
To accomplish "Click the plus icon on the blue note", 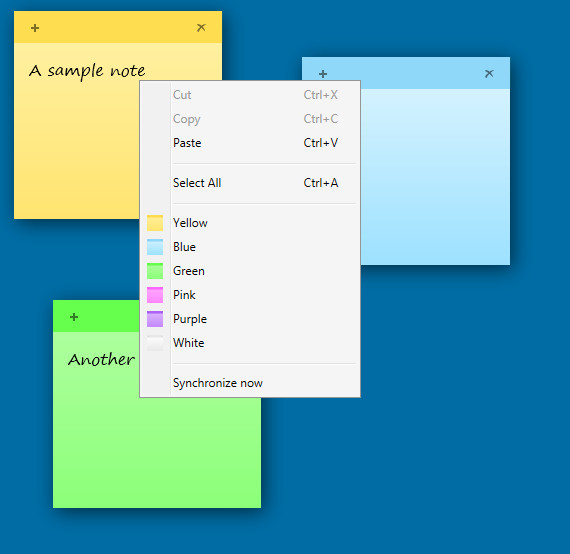I will (x=323, y=74).
